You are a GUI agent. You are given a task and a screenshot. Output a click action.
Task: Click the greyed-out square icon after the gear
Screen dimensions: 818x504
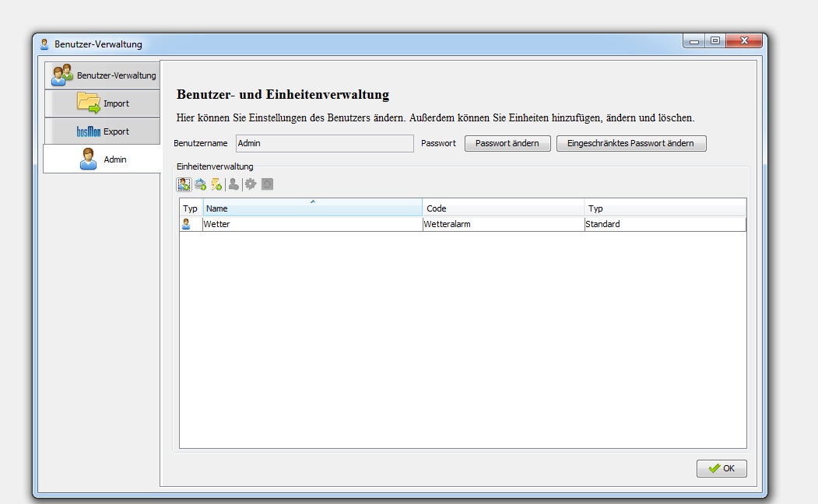[x=267, y=184]
